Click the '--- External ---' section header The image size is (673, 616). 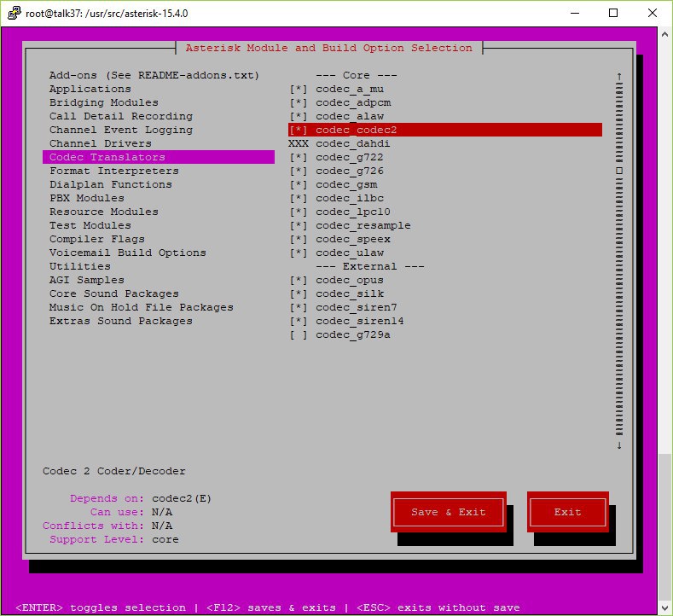pos(370,266)
